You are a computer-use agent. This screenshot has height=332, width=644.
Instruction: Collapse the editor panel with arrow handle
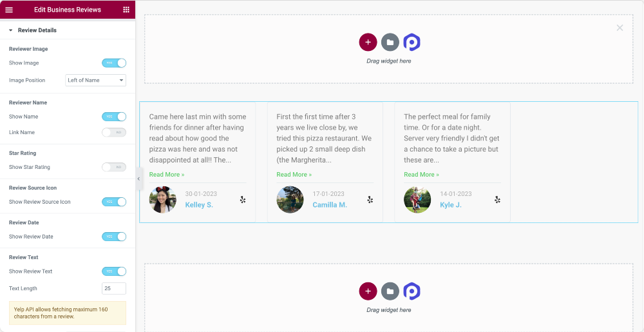139,179
